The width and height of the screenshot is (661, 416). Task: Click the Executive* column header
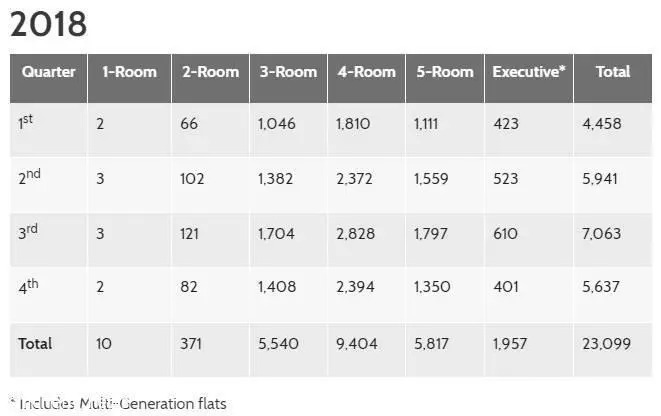pos(529,72)
